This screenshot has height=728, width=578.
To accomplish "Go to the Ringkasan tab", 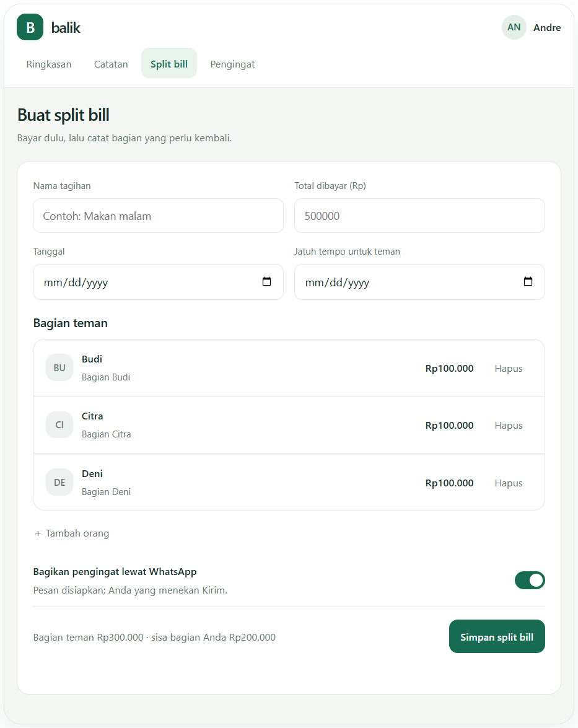I will [x=49, y=64].
